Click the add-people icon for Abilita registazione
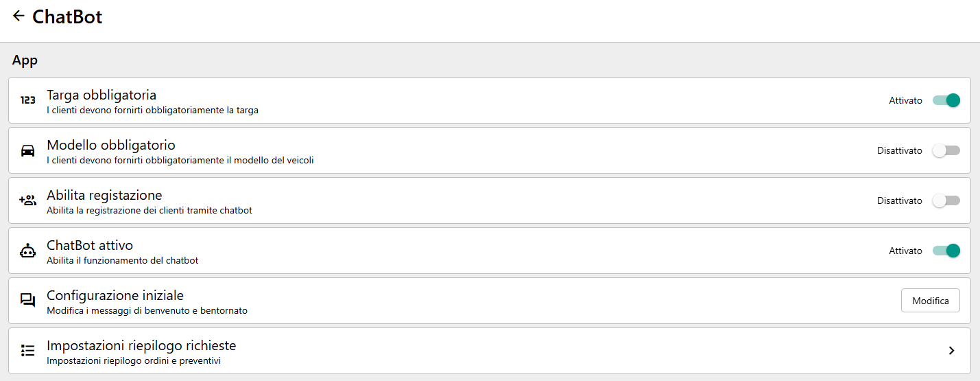The image size is (980, 381). pyautogui.click(x=27, y=200)
